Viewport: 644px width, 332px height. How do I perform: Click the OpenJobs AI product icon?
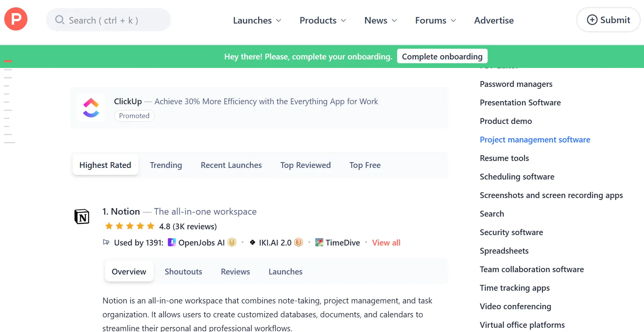pyautogui.click(x=172, y=242)
